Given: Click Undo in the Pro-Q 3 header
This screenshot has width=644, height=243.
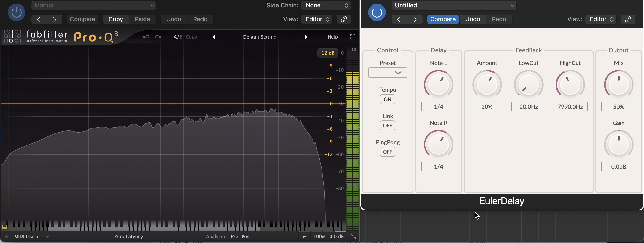Looking at the screenshot, I should coord(174,19).
